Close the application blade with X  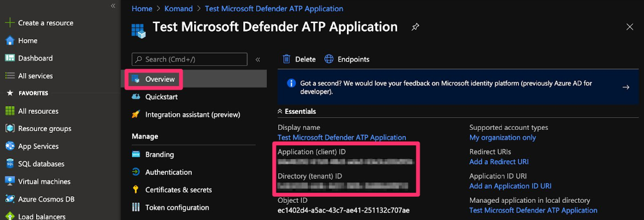click(629, 27)
